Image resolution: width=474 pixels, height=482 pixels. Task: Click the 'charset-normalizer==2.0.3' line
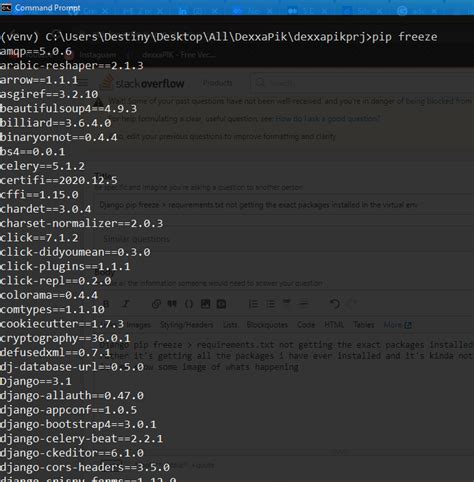click(x=81, y=223)
